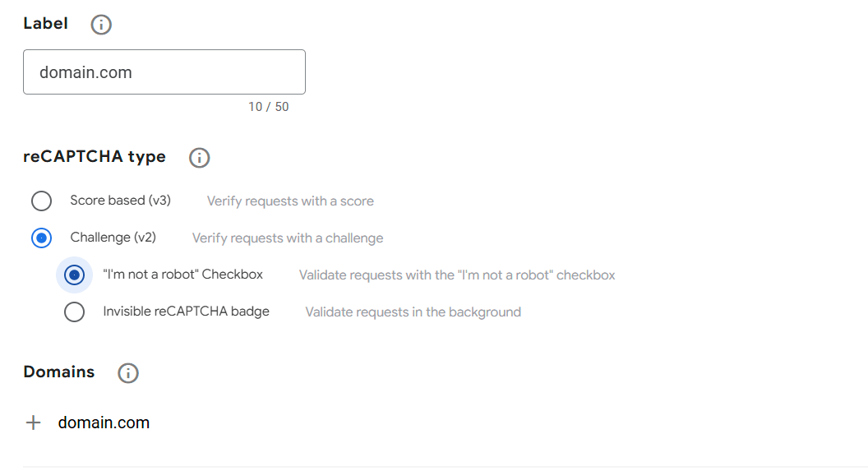868x471 pixels.
Task: Choose the "I'm not a robot" Checkbox radio
Action: [74, 275]
